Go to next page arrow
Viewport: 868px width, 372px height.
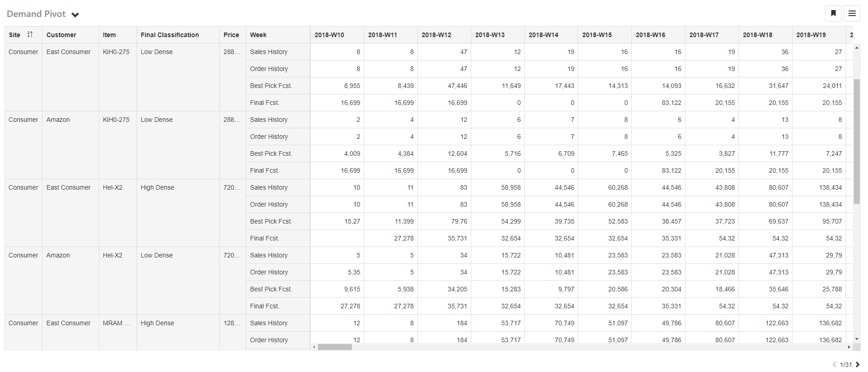click(x=857, y=365)
